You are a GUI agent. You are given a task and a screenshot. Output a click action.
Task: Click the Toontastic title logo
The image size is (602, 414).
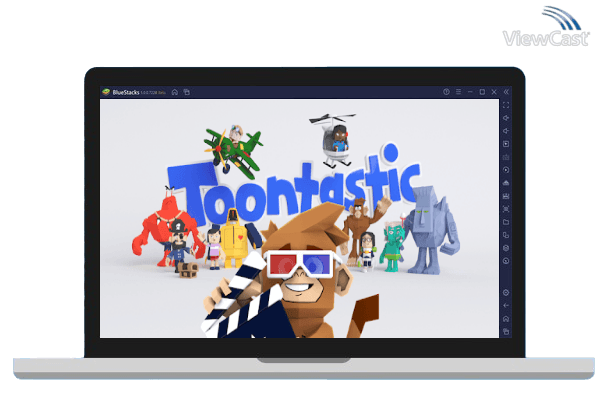click(294, 186)
